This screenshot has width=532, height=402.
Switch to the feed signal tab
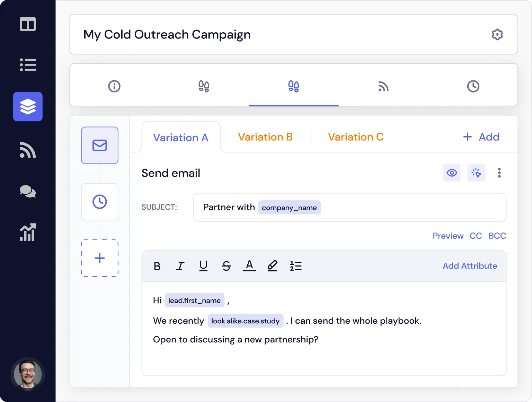pyautogui.click(x=383, y=86)
